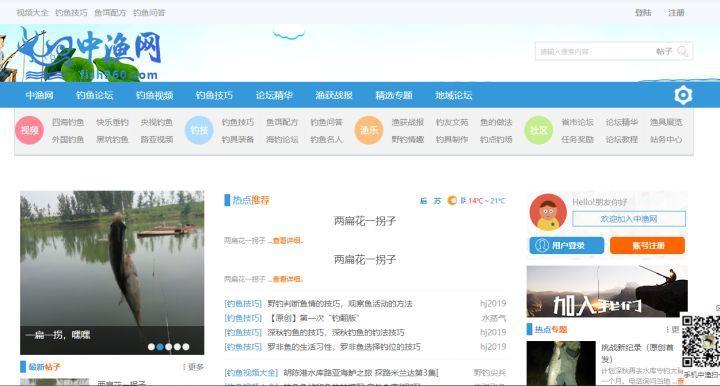Click the pink 视频 circle icon
The image size is (720, 386).
click(x=29, y=130)
